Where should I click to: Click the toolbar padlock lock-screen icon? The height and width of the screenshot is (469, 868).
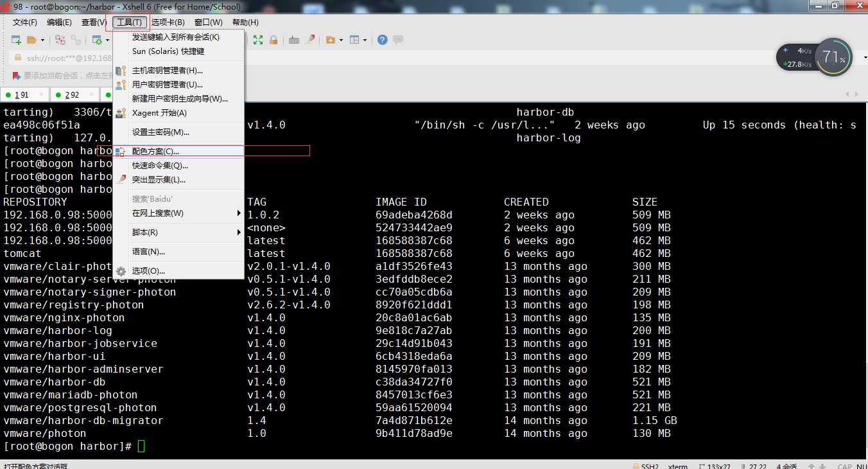pyautogui.click(x=273, y=40)
